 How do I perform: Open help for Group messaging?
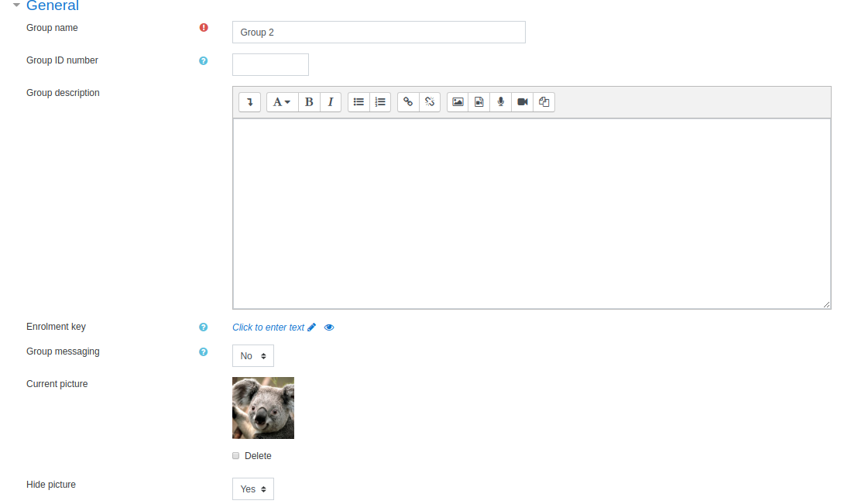[x=203, y=352]
